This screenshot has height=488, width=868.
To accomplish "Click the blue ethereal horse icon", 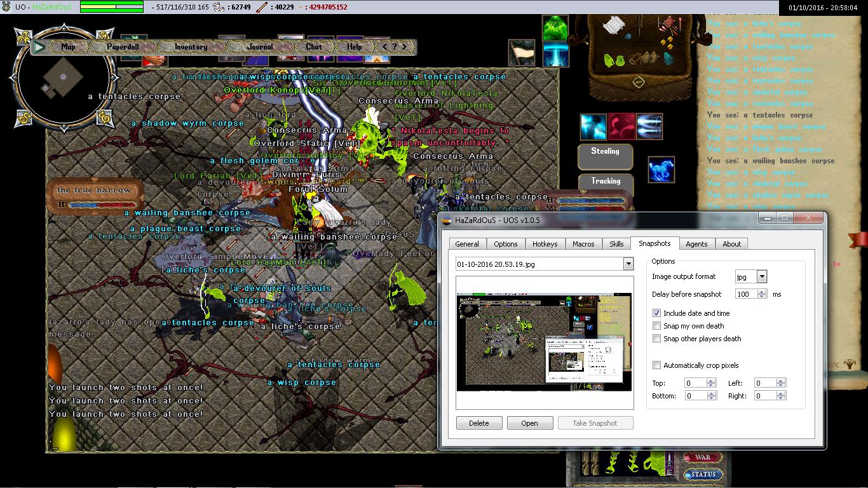I will click(x=661, y=170).
